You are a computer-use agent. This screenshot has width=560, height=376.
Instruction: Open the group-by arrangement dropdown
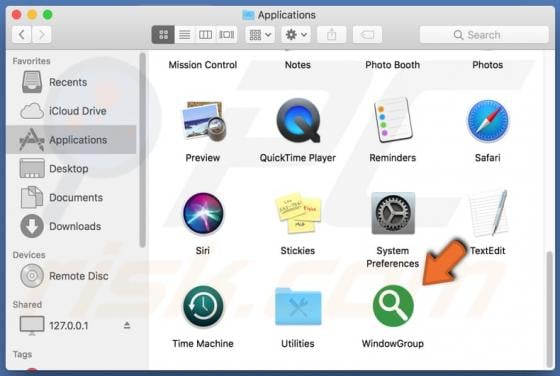(x=260, y=35)
